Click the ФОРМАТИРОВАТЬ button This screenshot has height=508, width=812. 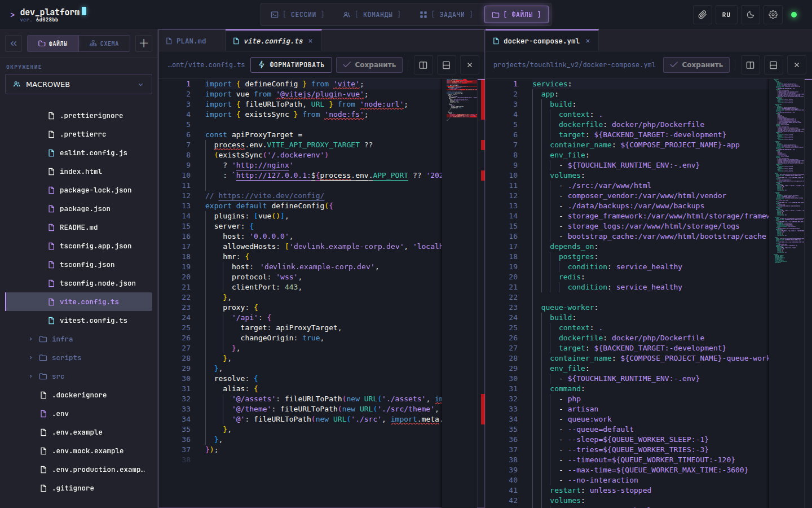pos(291,65)
